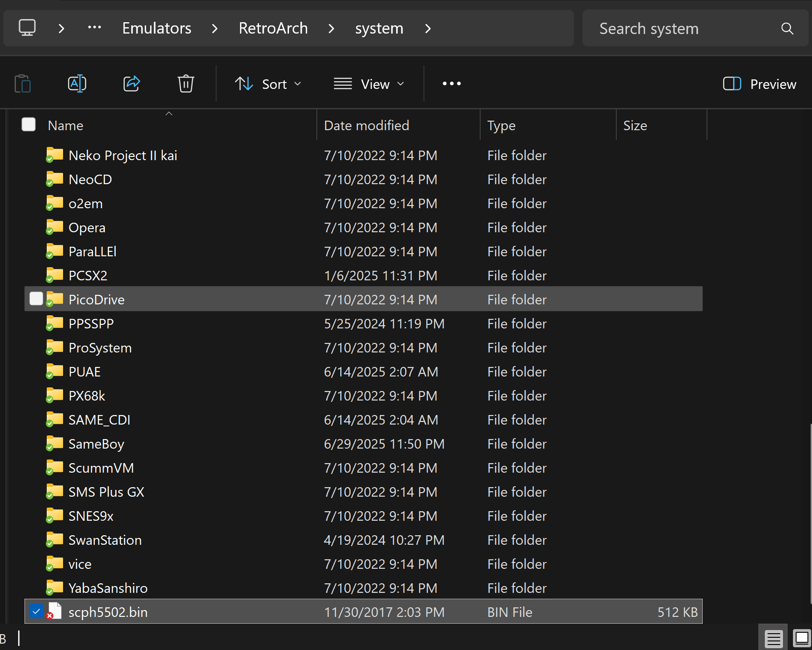Click the ProSystem folder icon

click(x=55, y=347)
